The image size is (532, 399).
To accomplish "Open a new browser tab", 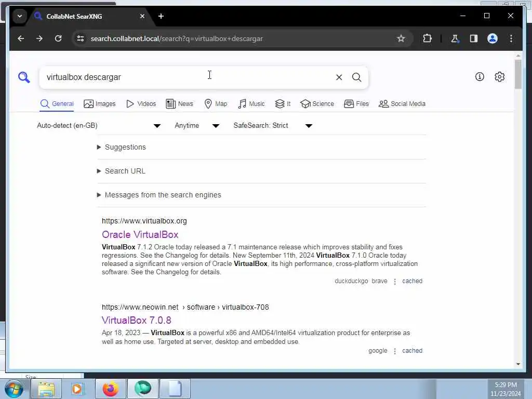I will (x=161, y=16).
